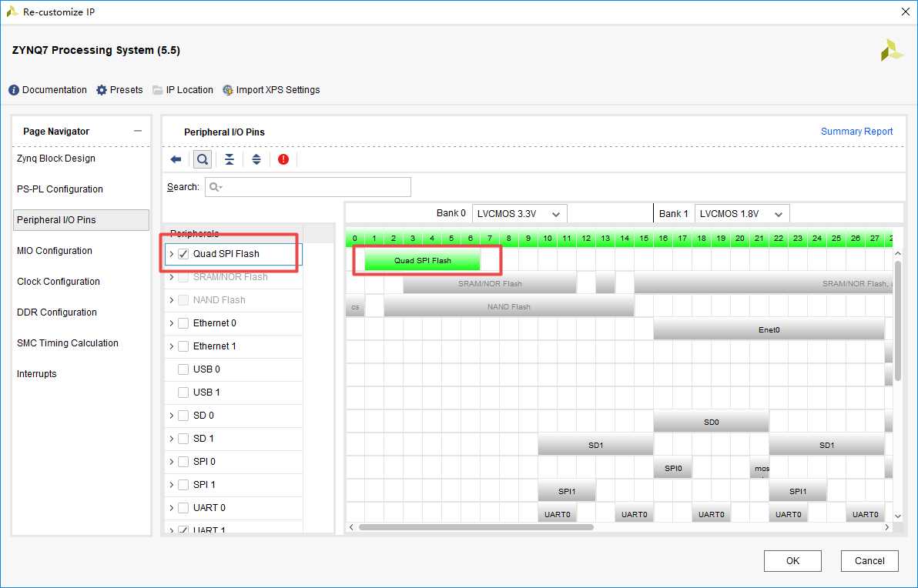
Task: Check the USB 1 checkbox
Action: point(183,393)
